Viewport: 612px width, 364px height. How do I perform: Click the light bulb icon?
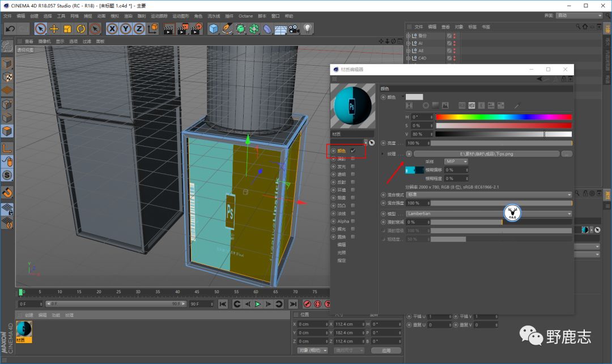[x=308, y=28]
